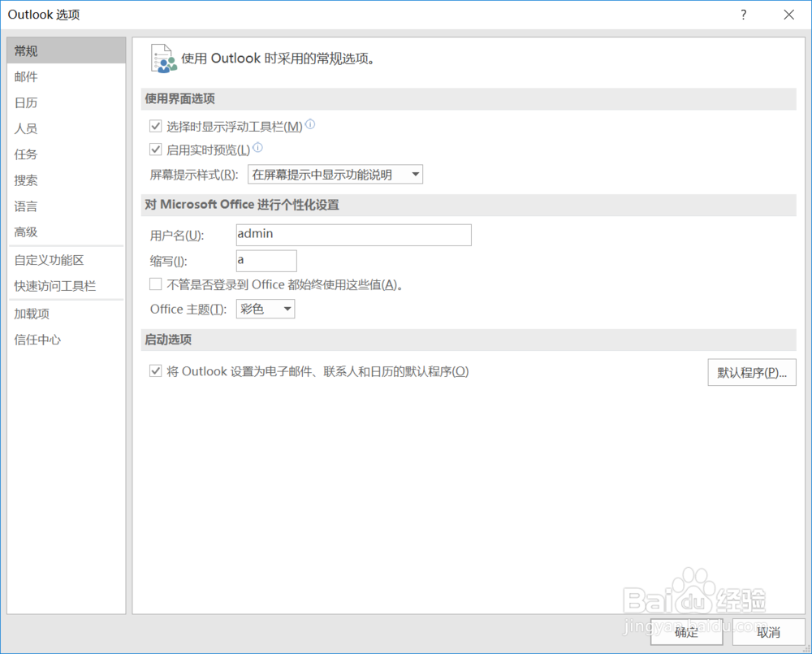Open 自定义功能区 settings
Image resolution: width=812 pixels, height=654 pixels.
[67, 260]
